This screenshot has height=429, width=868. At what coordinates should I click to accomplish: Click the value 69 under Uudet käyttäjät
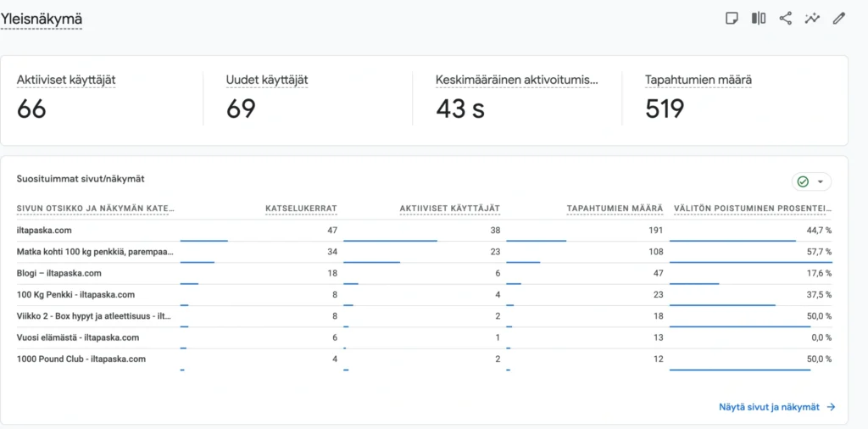click(241, 109)
